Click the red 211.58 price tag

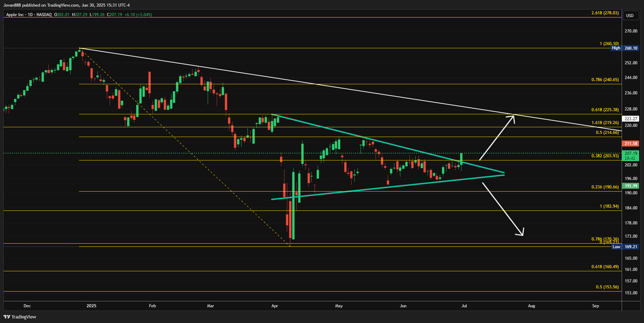pos(630,143)
